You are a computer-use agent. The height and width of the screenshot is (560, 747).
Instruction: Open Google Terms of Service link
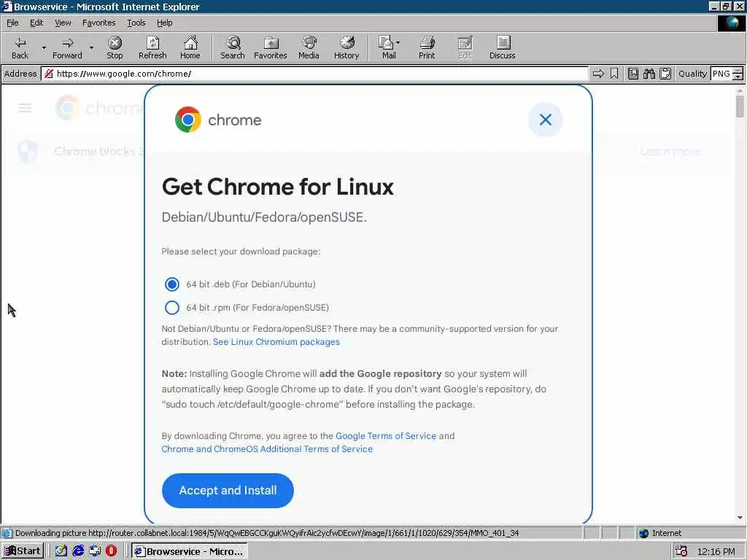coord(386,436)
